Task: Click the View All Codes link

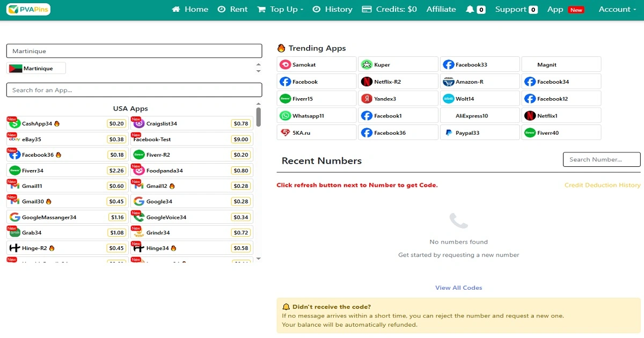Action: click(x=458, y=288)
